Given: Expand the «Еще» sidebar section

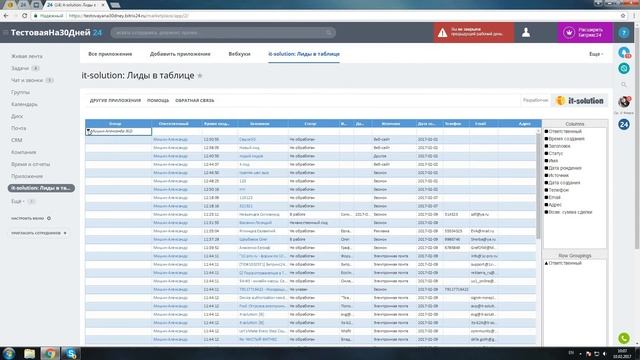Looking at the screenshot, I should pos(18,201).
